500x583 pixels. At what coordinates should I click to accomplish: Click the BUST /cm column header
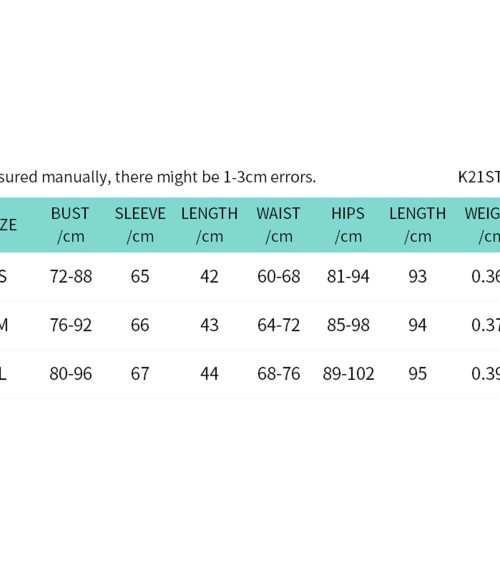(70, 225)
